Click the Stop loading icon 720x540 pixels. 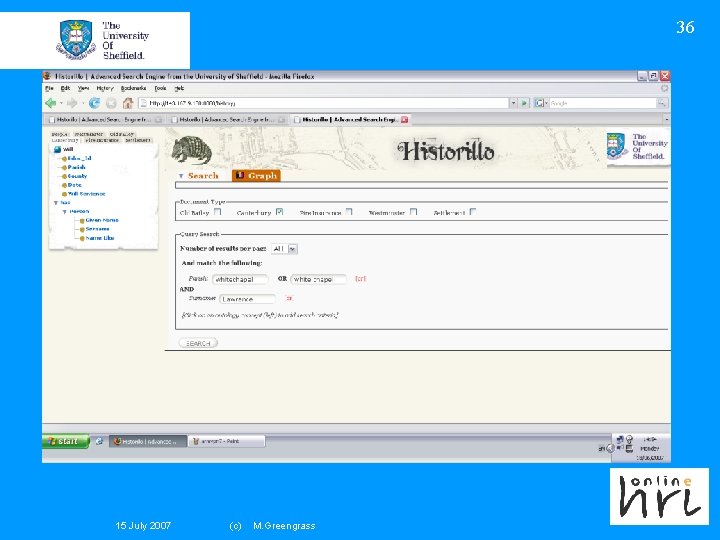111,103
